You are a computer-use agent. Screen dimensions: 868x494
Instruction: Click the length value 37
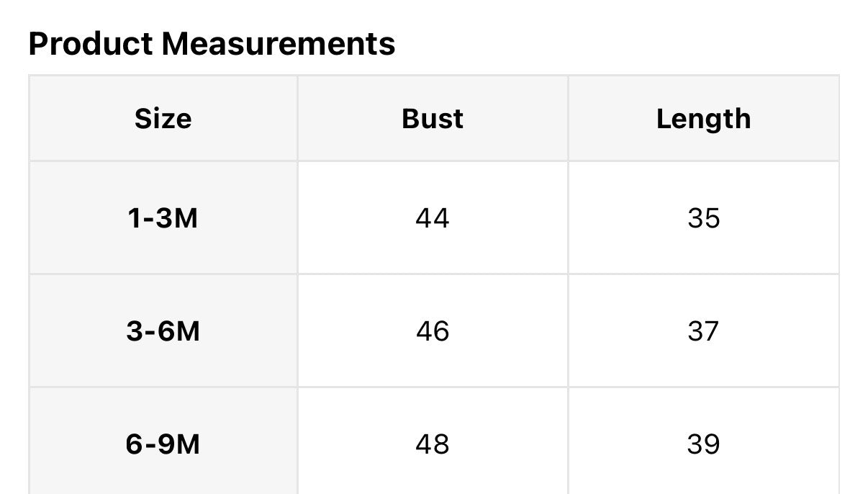click(703, 331)
